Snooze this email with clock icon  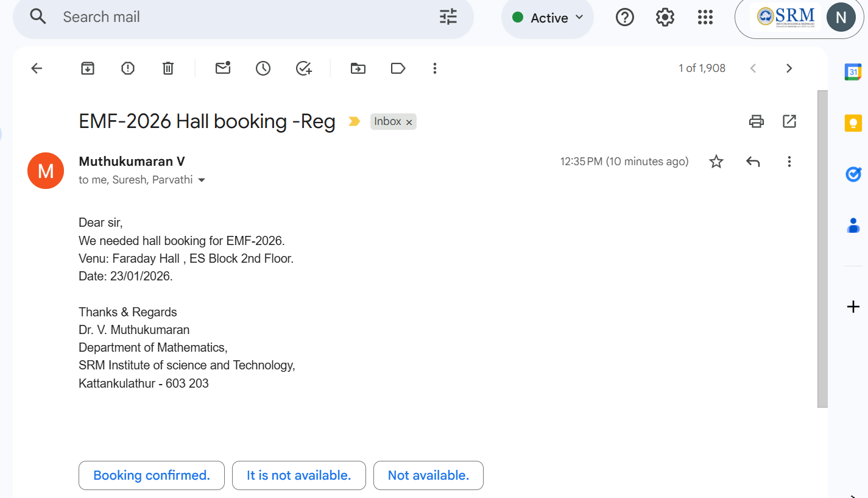pyautogui.click(x=263, y=68)
